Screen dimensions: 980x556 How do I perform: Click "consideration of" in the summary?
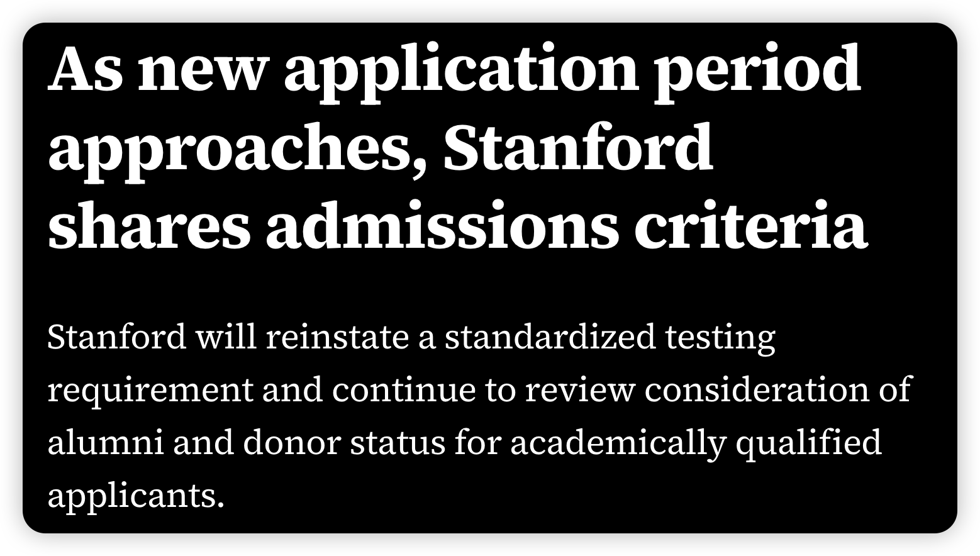(778, 389)
